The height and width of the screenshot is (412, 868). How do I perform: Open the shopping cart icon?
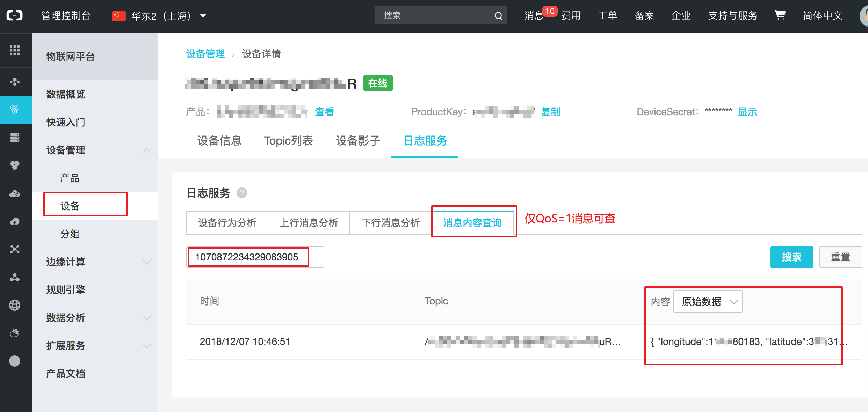click(780, 15)
